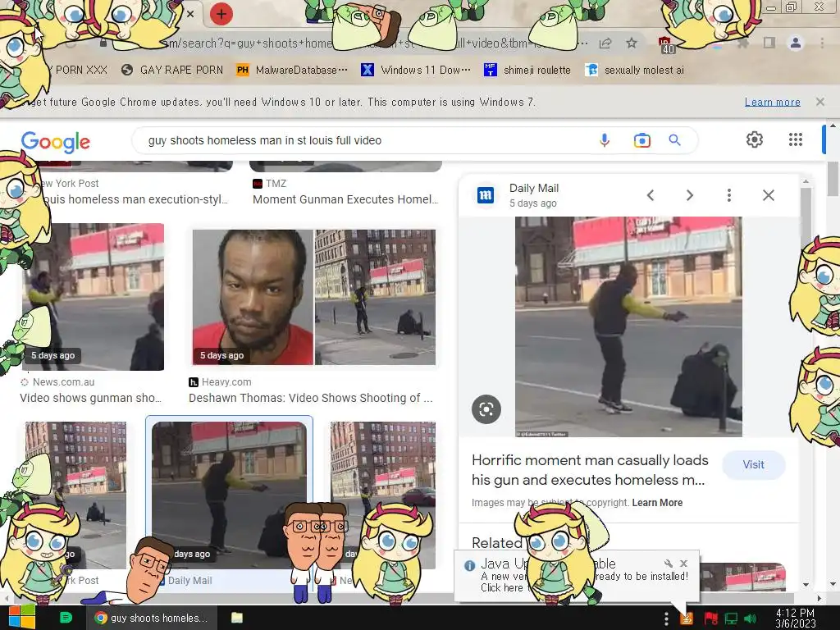Dismiss the Chrome updates infobar
Image resolution: width=840 pixels, height=630 pixels.
click(x=820, y=102)
